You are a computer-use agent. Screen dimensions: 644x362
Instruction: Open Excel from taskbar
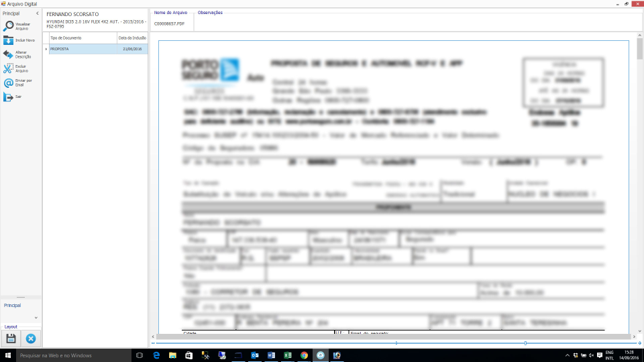tap(288, 355)
